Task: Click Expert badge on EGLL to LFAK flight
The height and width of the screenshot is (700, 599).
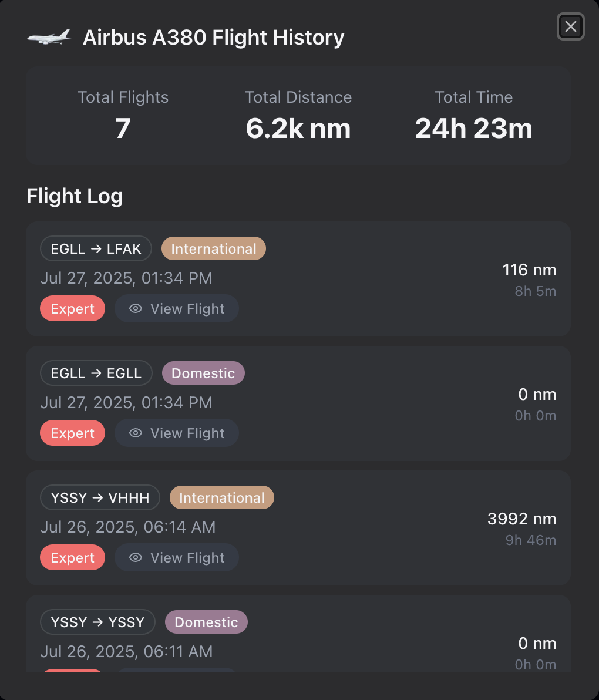Action: point(72,309)
